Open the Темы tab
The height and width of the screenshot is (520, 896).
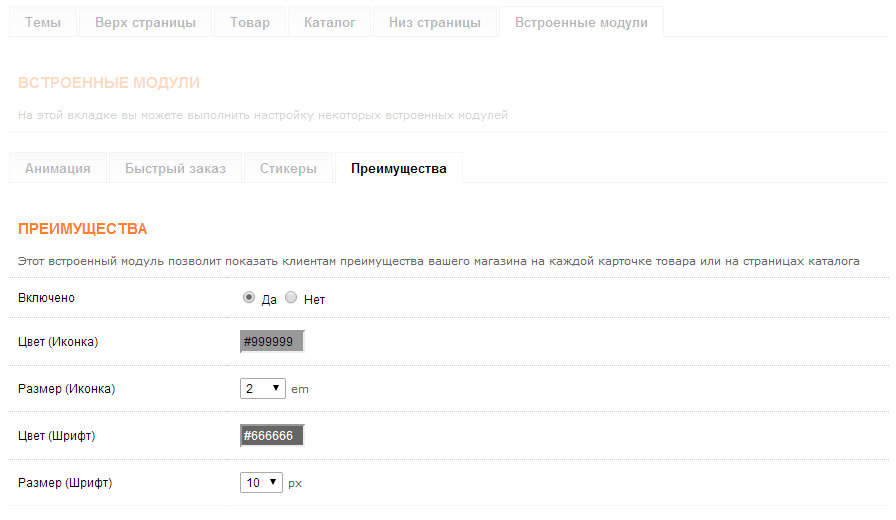coord(42,22)
